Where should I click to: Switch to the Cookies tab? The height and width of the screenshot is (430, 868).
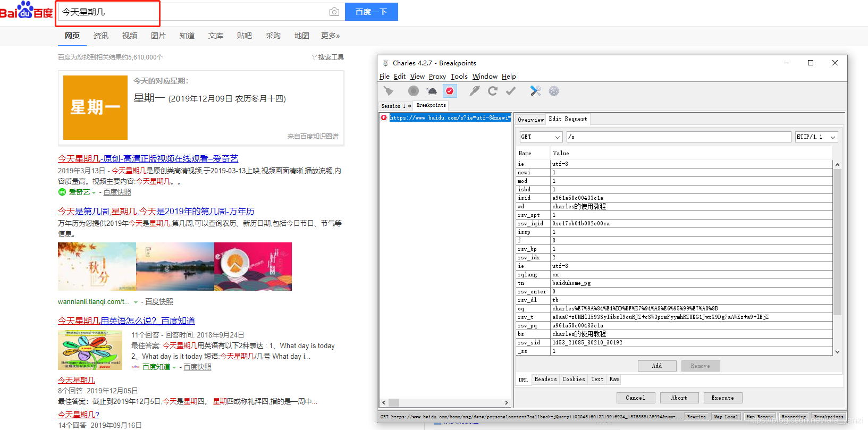574,380
